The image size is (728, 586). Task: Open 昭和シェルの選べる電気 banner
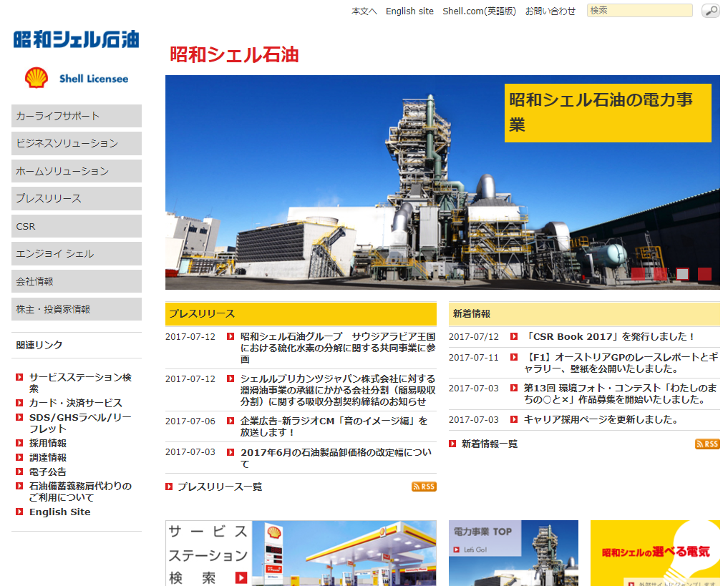(x=655, y=553)
